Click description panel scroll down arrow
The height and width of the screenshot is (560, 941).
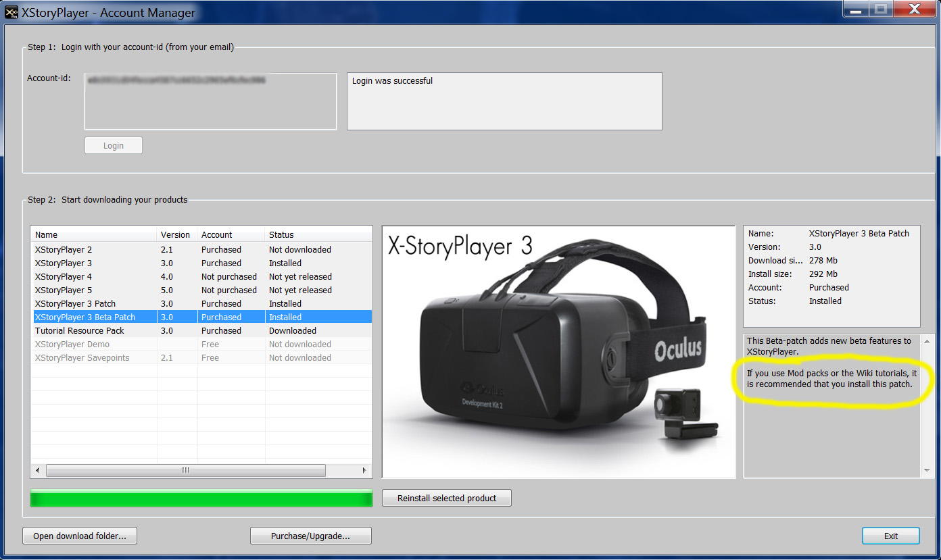click(x=926, y=470)
